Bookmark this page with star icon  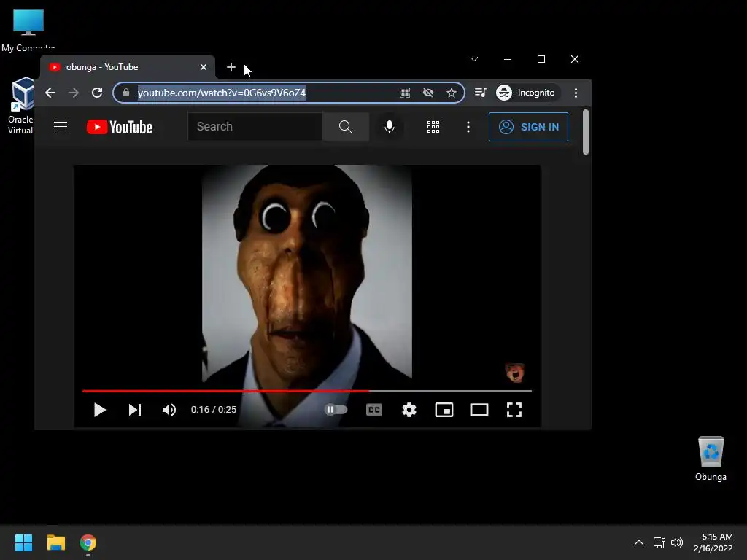point(452,93)
